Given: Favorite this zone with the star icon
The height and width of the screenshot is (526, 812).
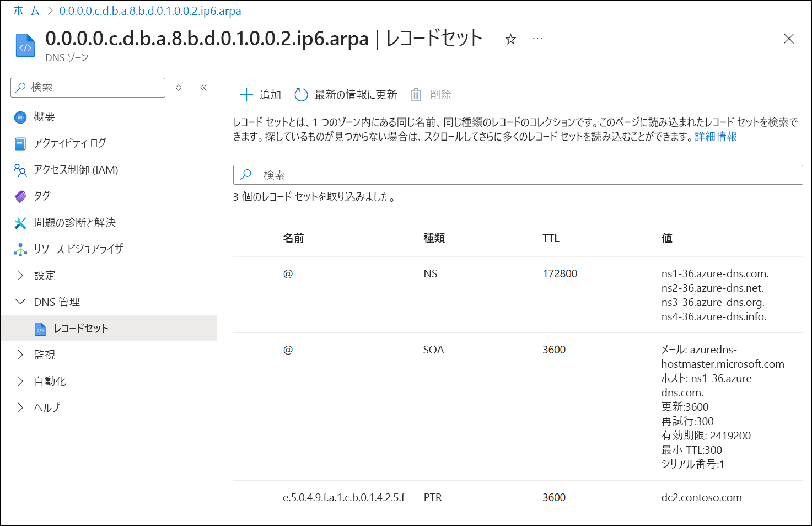Looking at the screenshot, I should click(510, 39).
